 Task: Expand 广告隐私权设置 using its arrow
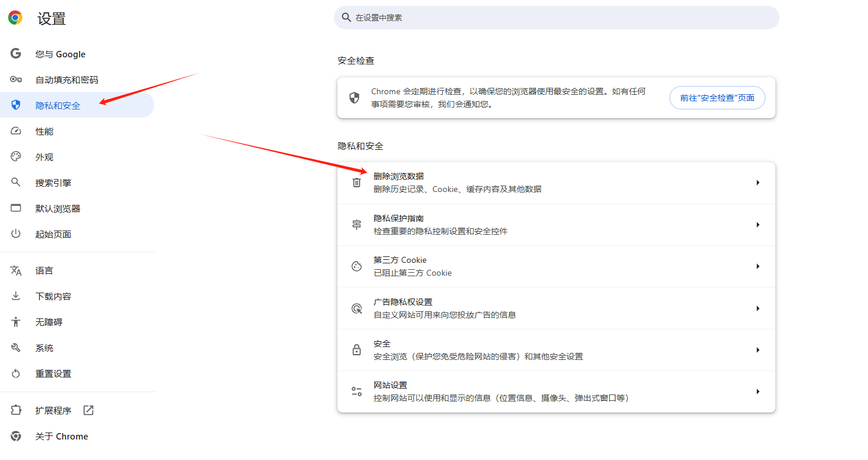tap(758, 308)
